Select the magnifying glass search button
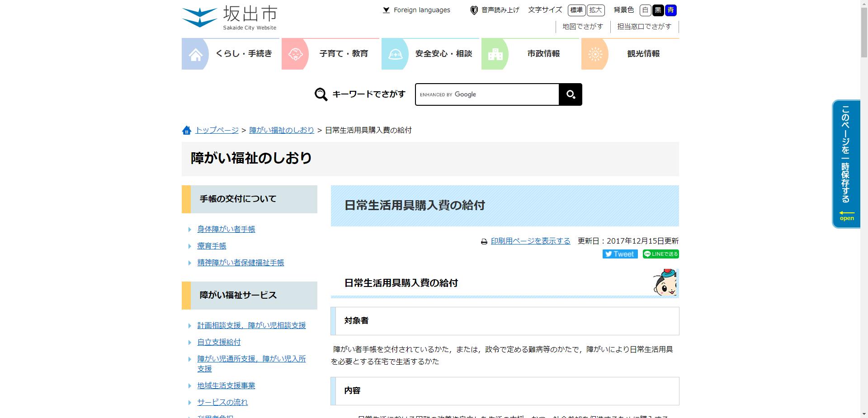 570,94
